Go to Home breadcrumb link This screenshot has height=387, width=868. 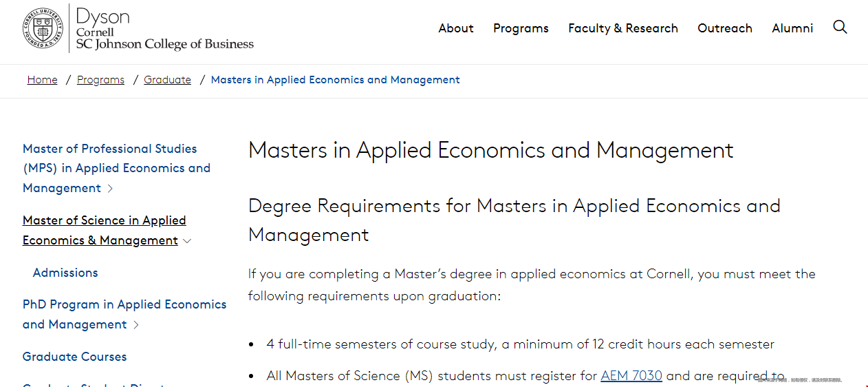click(43, 80)
